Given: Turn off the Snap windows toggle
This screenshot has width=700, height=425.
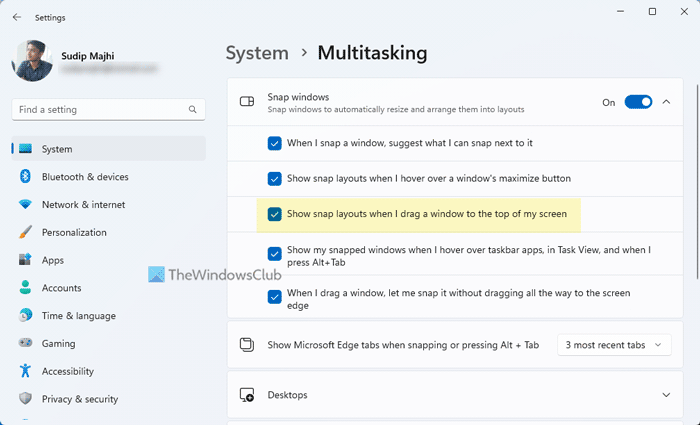Looking at the screenshot, I should pos(638,101).
